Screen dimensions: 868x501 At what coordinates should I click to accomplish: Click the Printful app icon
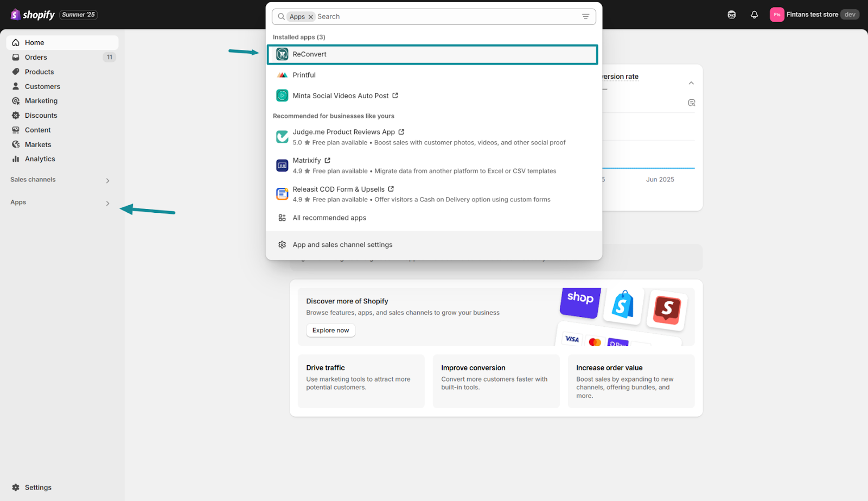[x=282, y=75]
